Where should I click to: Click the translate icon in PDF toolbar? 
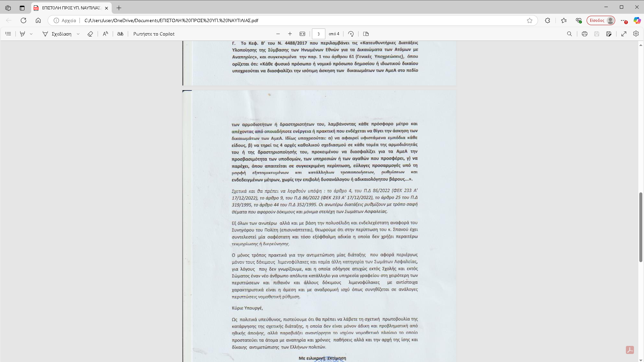point(120,34)
